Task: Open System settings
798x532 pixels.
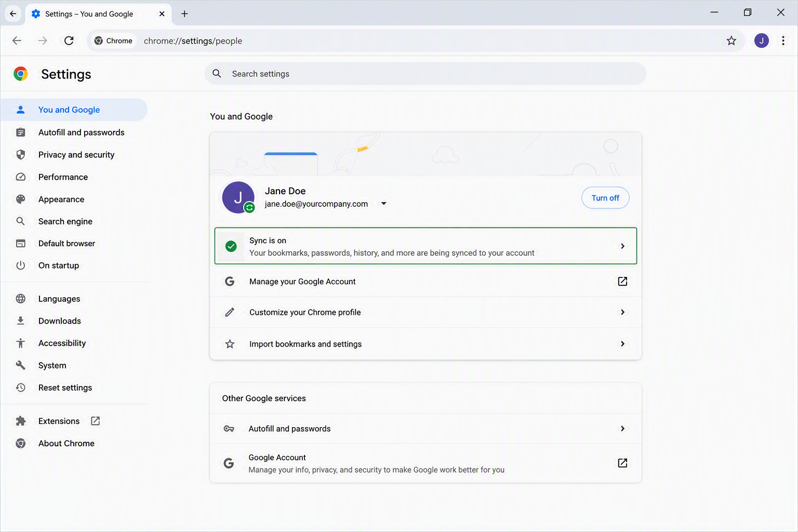Action: (74, 366)
